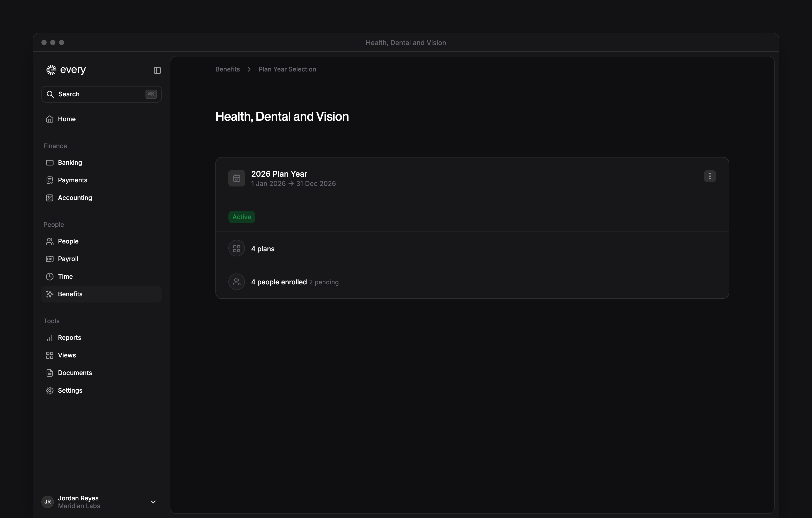Click the every logo icon
This screenshot has height=518, width=812.
tap(51, 70)
